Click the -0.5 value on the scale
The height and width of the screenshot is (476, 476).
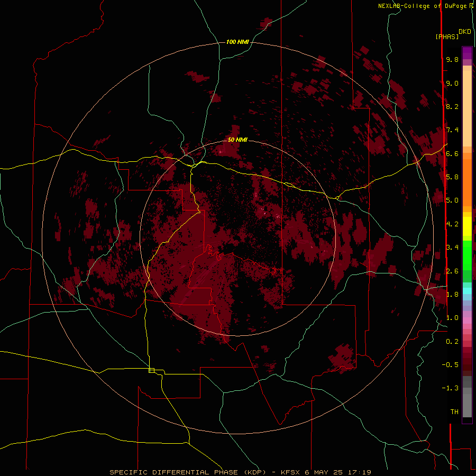[451, 365]
